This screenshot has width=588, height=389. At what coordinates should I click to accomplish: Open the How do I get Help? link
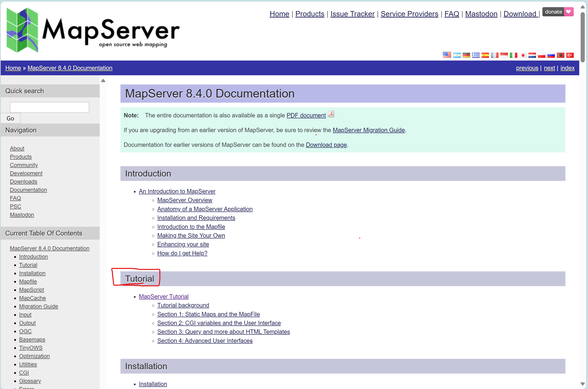pyautogui.click(x=182, y=253)
